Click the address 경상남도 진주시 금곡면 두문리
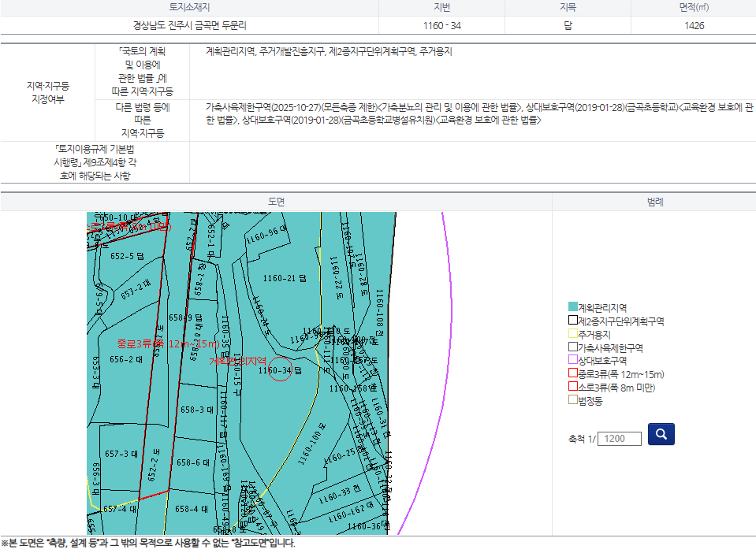Viewport: 756px width, 553px height. coord(189,25)
